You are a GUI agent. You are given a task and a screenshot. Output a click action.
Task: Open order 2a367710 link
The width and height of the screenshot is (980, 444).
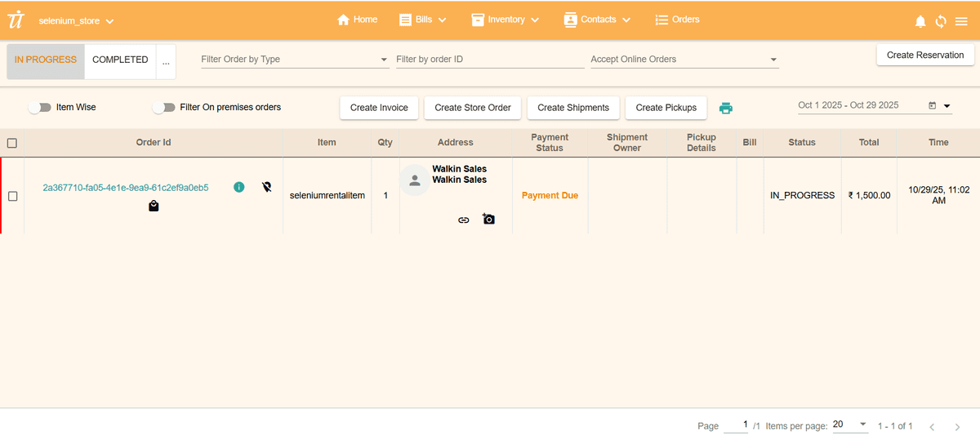tap(126, 188)
